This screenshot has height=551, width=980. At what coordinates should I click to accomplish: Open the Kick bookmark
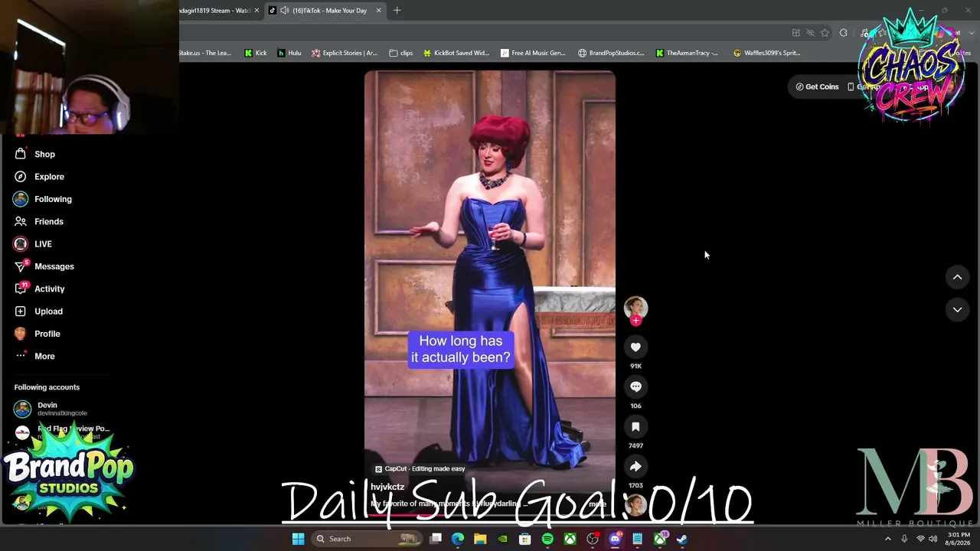click(256, 53)
